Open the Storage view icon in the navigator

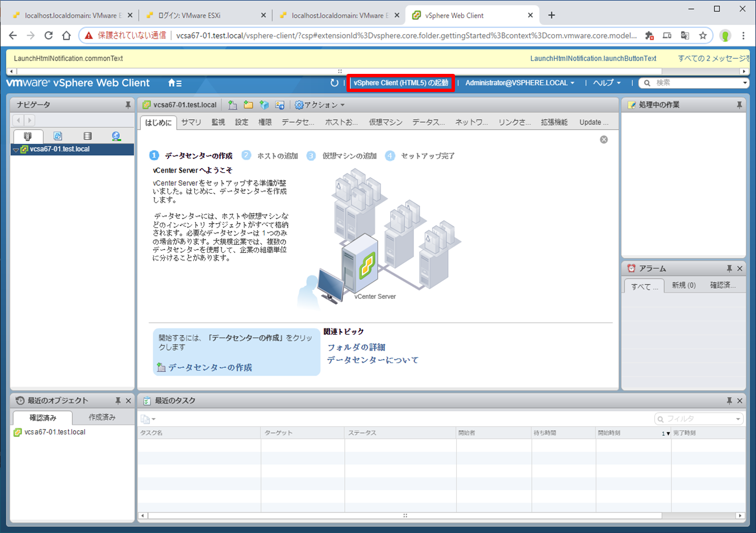pos(87,136)
